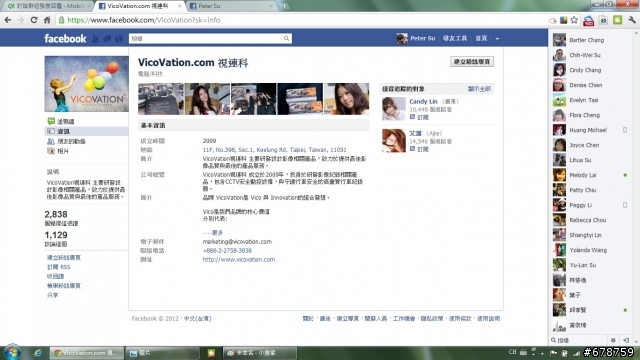
Task: Open Facebook friend requests icon
Action: click(x=96, y=39)
